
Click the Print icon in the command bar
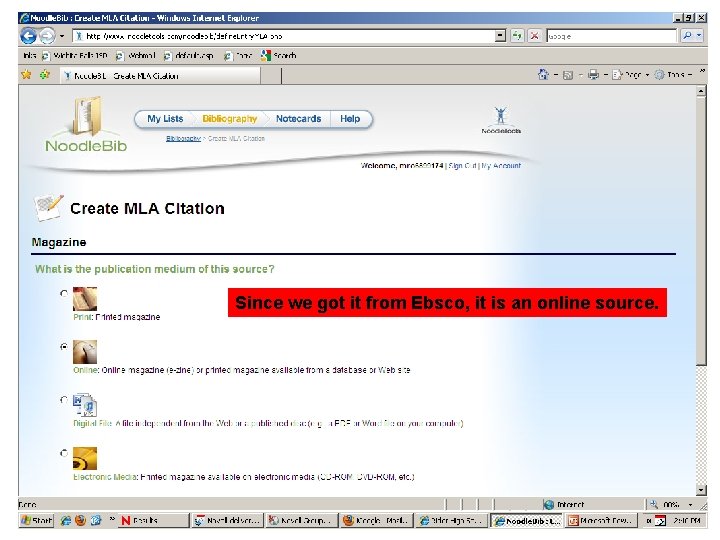coord(593,75)
